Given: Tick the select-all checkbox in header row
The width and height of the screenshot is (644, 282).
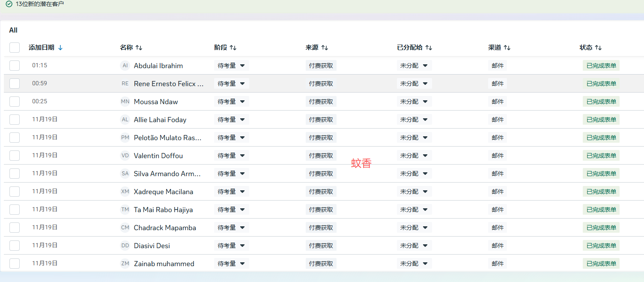Looking at the screenshot, I should point(15,48).
